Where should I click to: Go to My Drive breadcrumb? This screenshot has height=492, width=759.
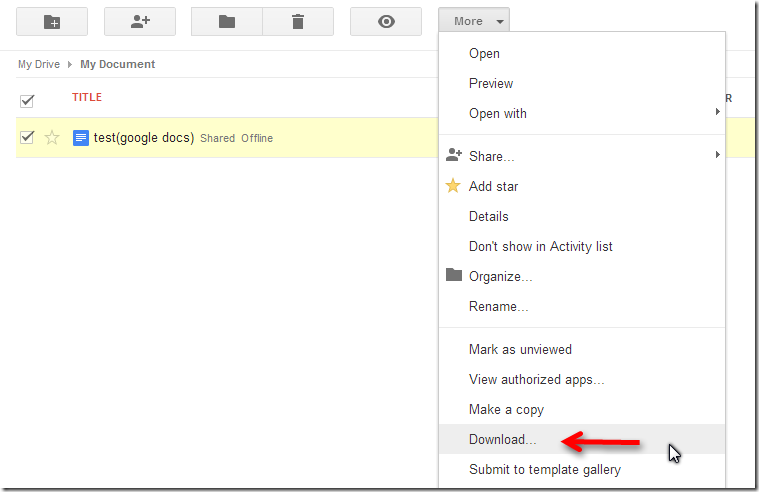[39, 64]
